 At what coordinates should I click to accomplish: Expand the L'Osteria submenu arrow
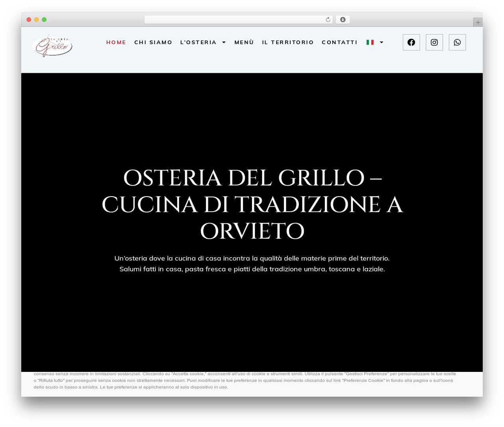224,42
